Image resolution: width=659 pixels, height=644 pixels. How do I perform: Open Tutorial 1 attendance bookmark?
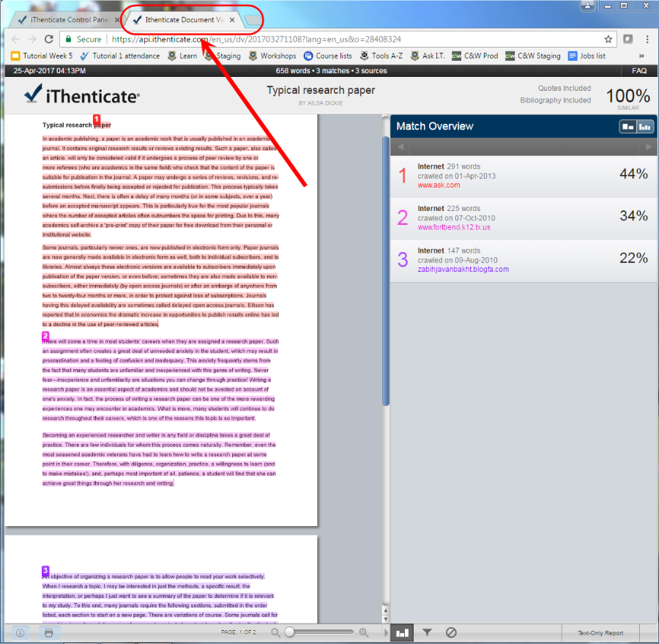tap(120, 56)
